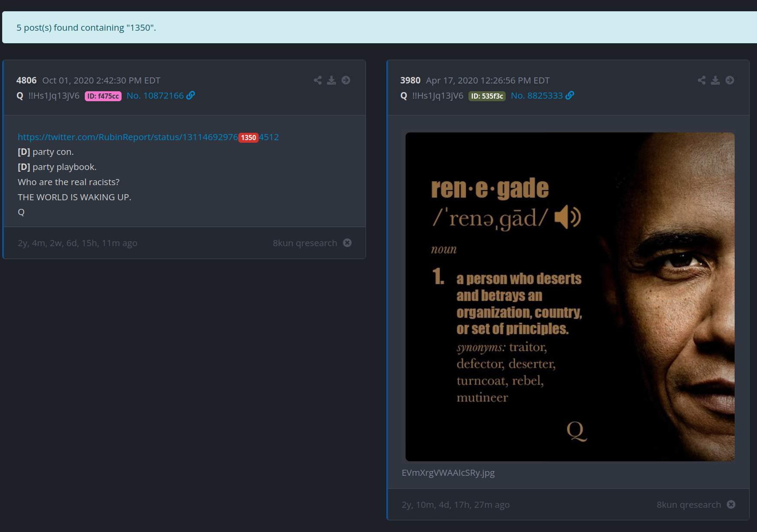Click 8kun qresearch label on post 3980
The width and height of the screenshot is (757, 532).
(x=689, y=505)
